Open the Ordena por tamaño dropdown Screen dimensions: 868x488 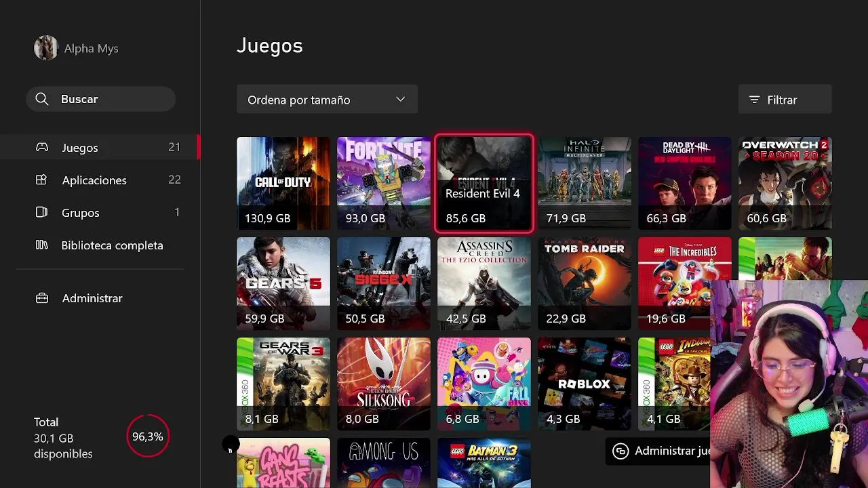coord(327,100)
